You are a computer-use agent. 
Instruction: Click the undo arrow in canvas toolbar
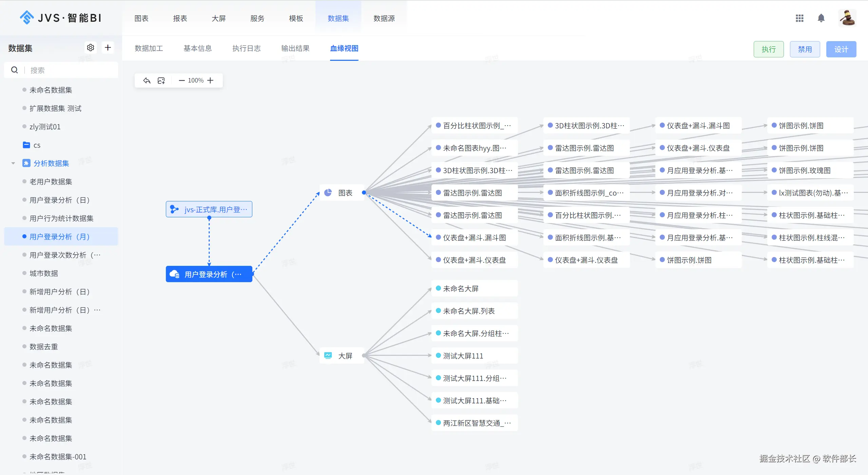[x=147, y=80]
